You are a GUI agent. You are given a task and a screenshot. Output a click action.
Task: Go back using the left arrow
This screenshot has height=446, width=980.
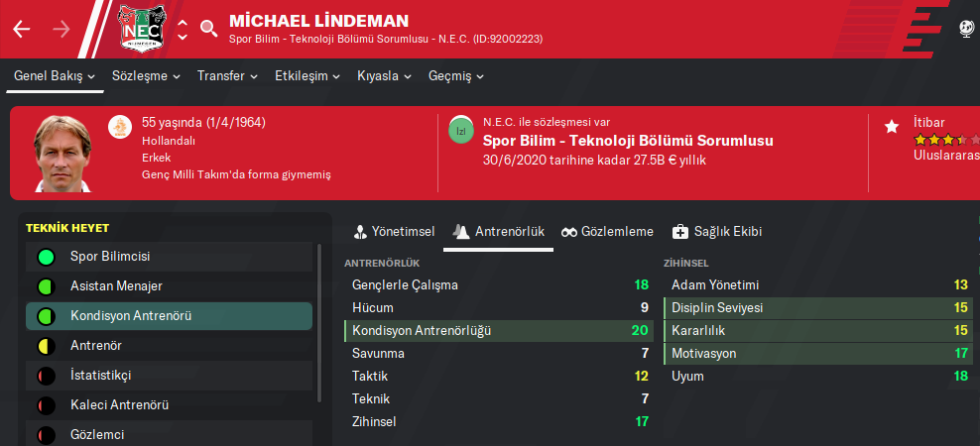coord(22,28)
